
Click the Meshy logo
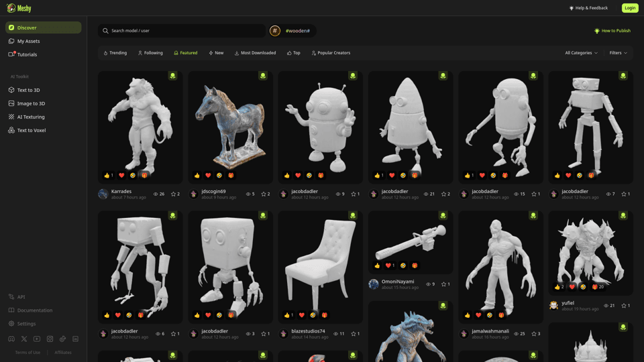[19, 8]
